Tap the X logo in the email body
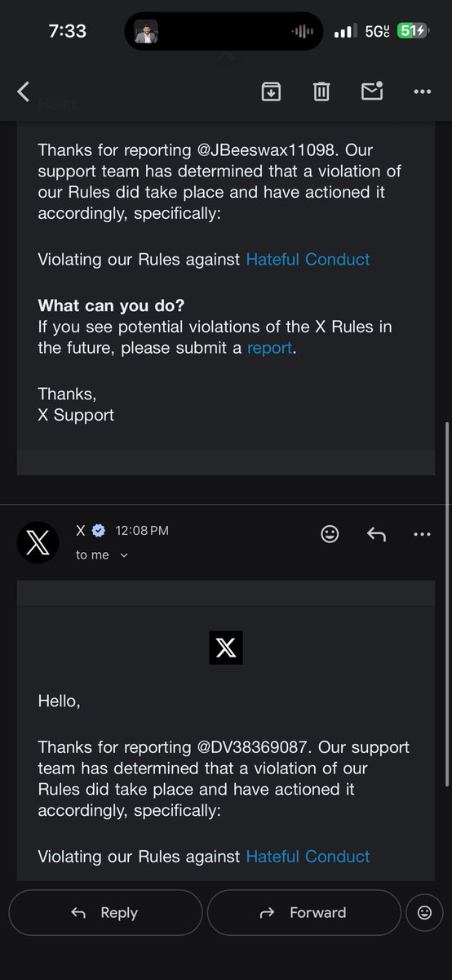 click(226, 648)
